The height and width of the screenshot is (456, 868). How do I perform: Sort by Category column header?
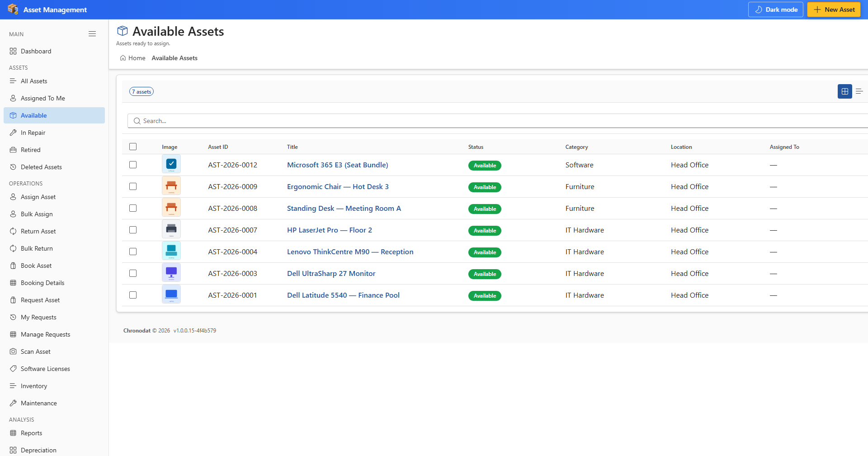[576, 147]
